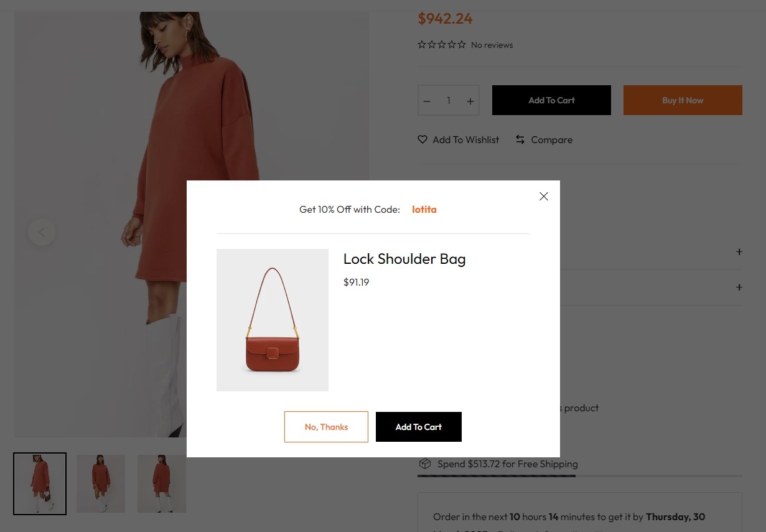Increase quantity with the plus icon

tap(470, 101)
